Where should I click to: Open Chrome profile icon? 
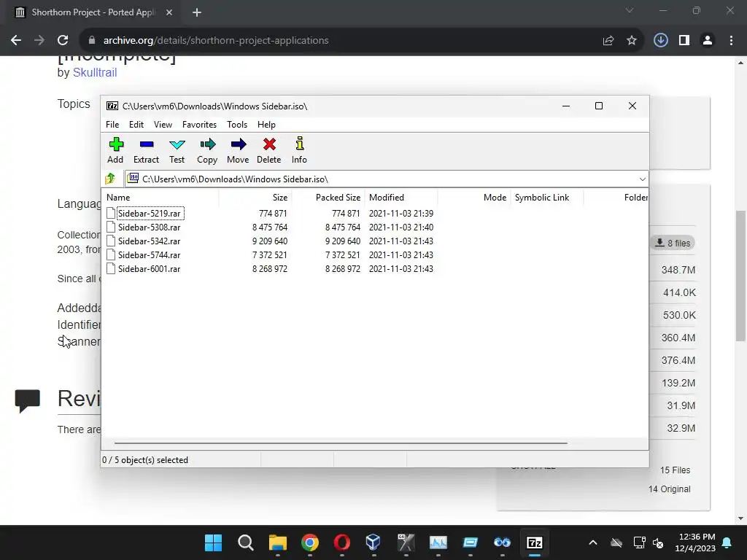tap(708, 41)
